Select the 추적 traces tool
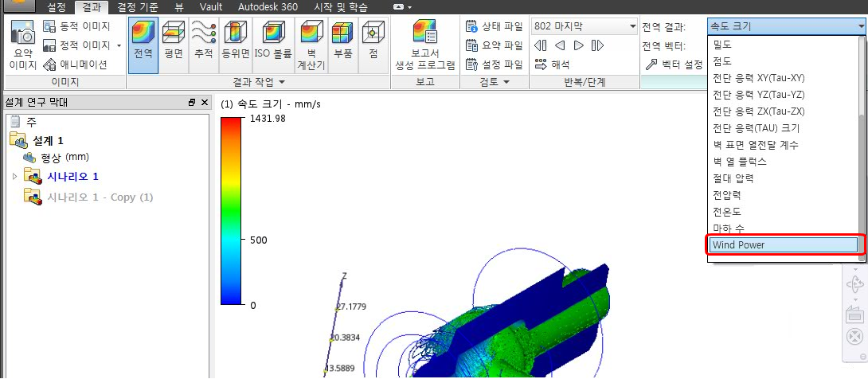This screenshot has height=379, width=868. pyautogui.click(x=203, y=45)
